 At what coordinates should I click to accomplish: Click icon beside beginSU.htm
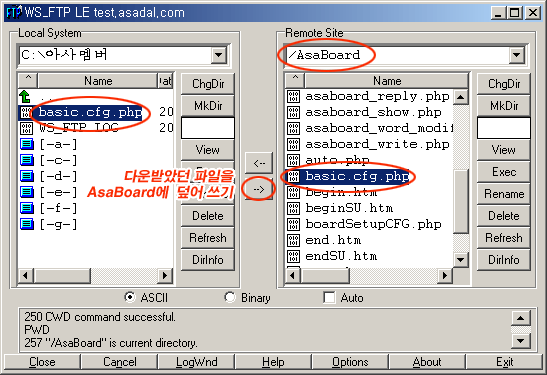tap(293, 208)
